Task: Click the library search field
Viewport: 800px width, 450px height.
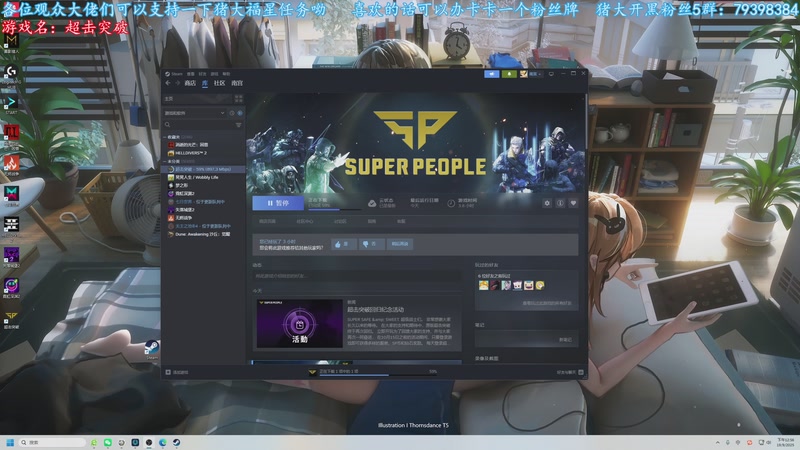Action: [x=198, y=124]
